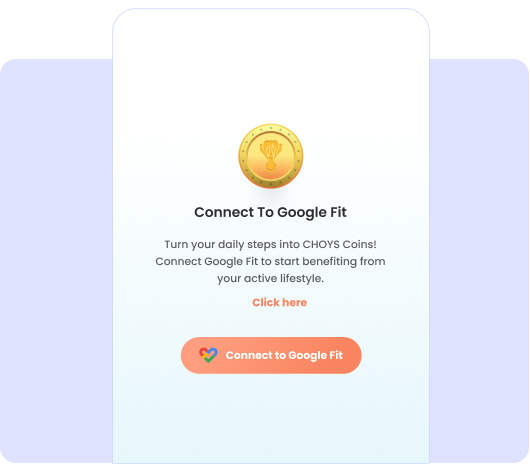The height and width of the screenshot is (464, 530).
Task: Tap the trophy emblem inside the coin
Action: click(x=270, y=155)
